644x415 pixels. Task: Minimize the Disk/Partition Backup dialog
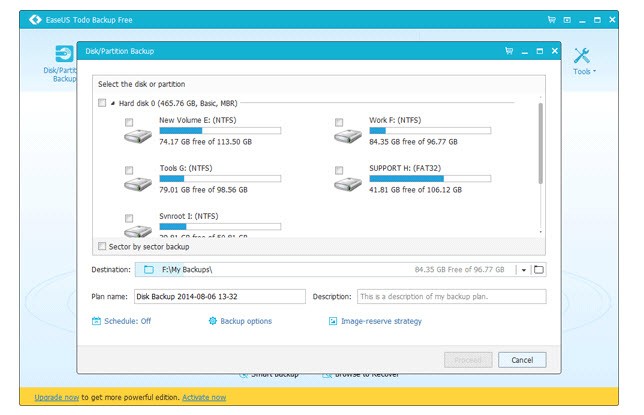524,52
